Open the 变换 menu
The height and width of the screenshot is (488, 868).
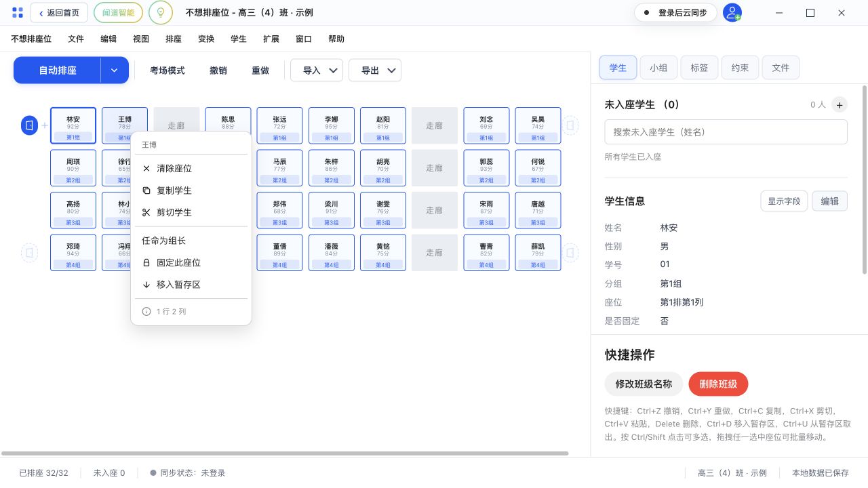pyautogui.click(x=206, y=39)
